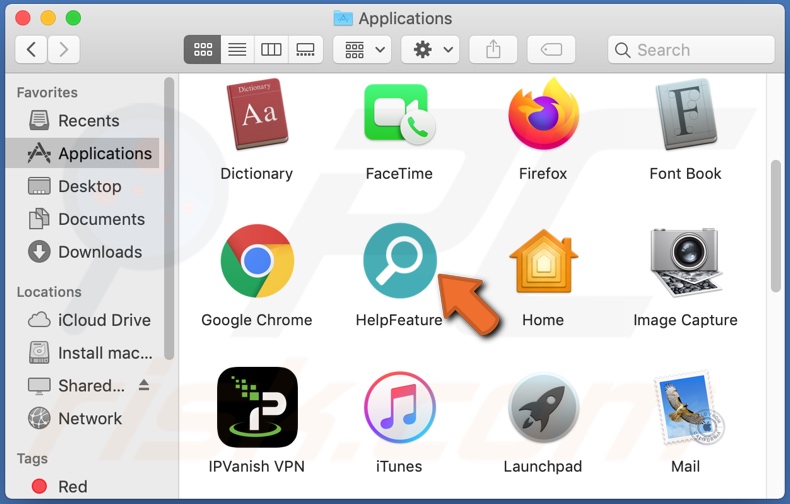Click the Locations section header

tap(49, 292)
